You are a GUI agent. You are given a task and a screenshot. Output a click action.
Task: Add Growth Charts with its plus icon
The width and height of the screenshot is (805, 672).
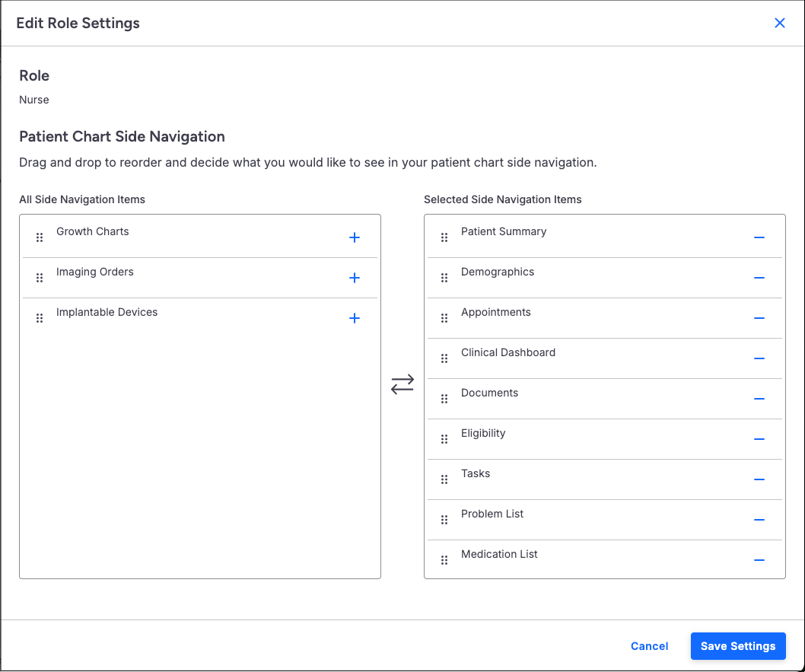pyautogui.click(x=354, y=237)
